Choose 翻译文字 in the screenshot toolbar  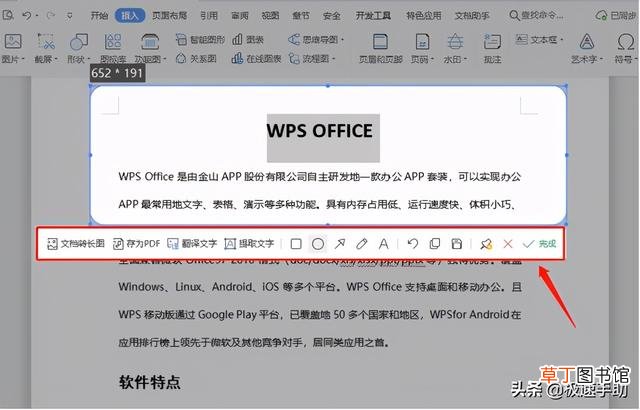pyautogui.click(x=192, y=244)
